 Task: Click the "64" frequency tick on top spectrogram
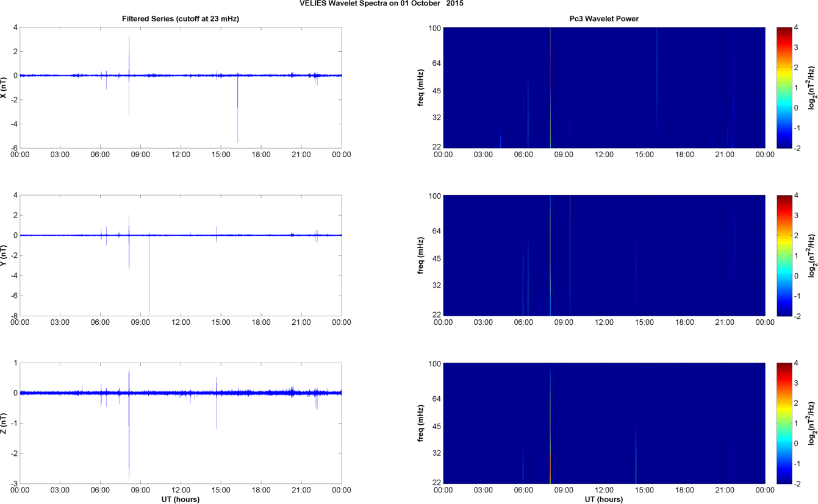coord(437,63)
